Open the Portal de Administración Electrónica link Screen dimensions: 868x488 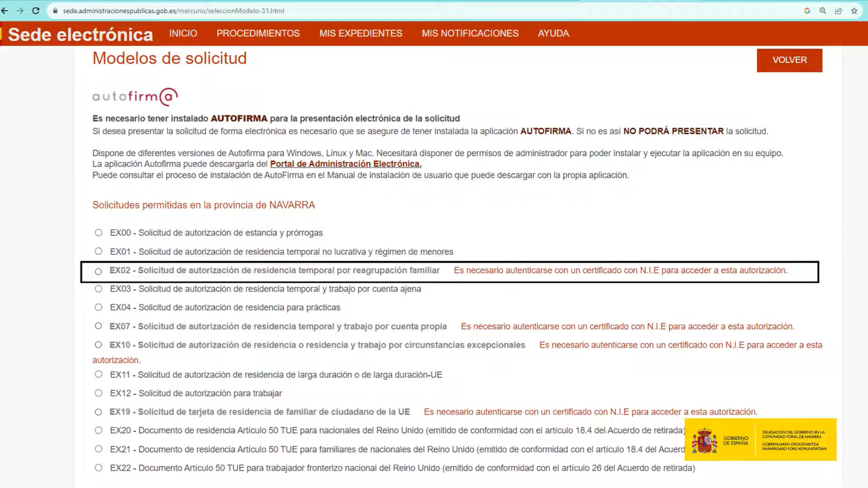coord(346,164)
